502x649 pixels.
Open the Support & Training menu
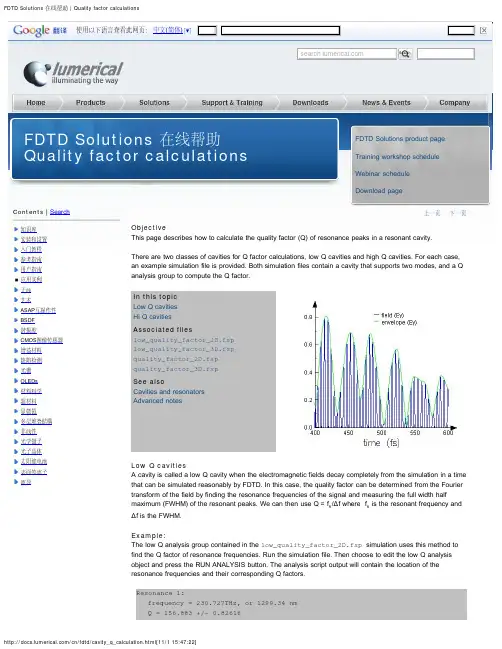(x=232, y=103)
